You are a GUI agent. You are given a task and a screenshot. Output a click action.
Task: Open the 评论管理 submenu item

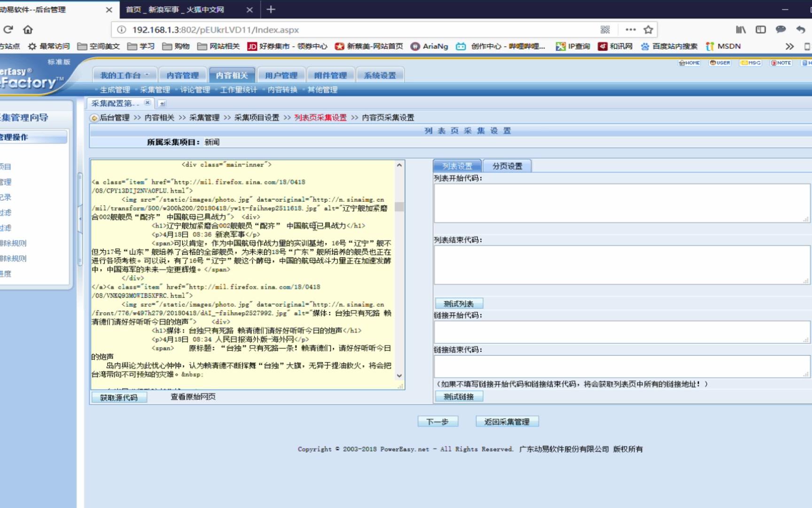click(x=195, y=90)
